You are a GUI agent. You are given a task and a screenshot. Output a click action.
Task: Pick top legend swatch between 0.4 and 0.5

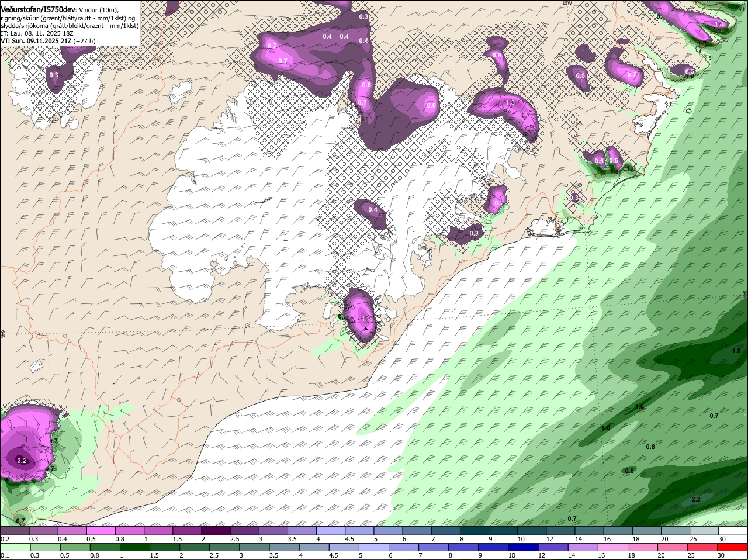tap(72, 531)
